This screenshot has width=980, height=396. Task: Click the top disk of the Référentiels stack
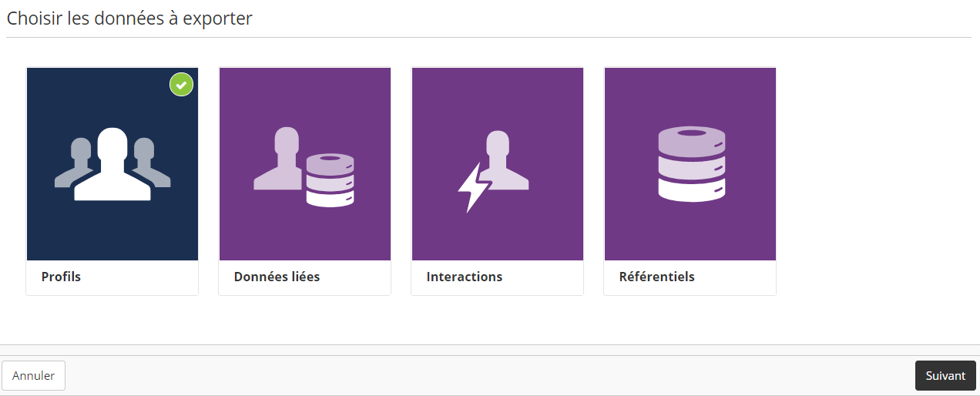[691, 139]
